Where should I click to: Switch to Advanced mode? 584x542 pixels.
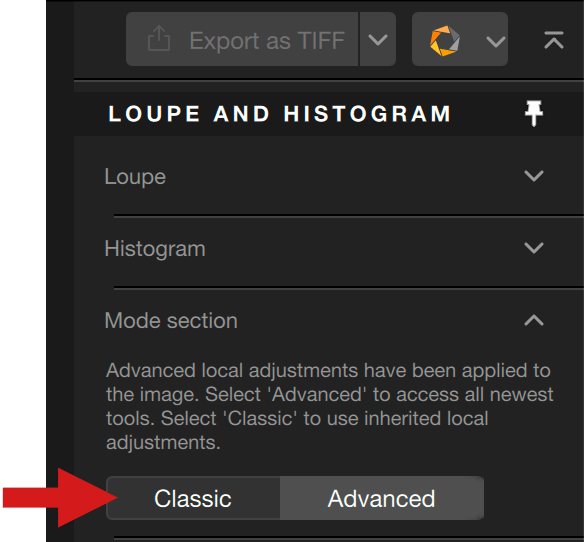click(x=382, y=498)
